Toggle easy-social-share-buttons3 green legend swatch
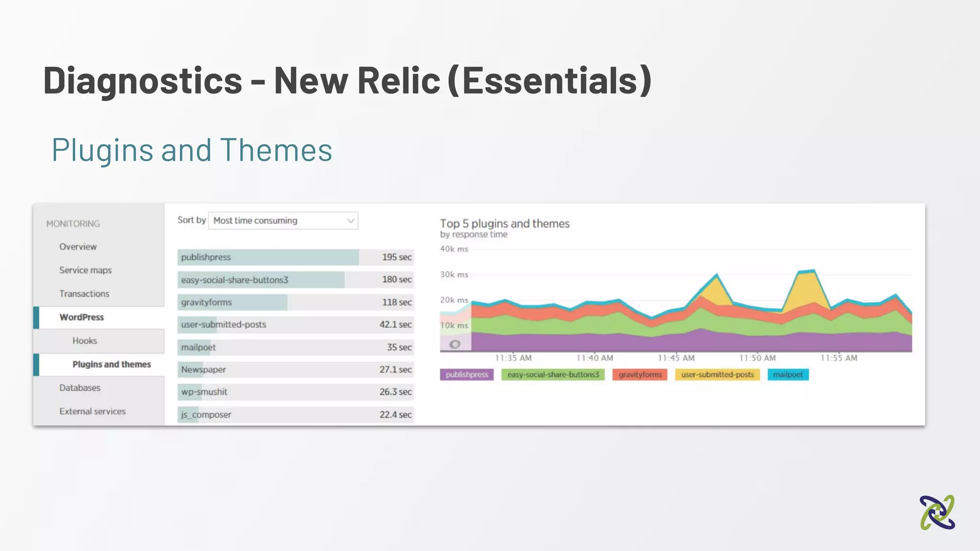The width and height of the screenshot is (980, 551). tap(553, 375)
